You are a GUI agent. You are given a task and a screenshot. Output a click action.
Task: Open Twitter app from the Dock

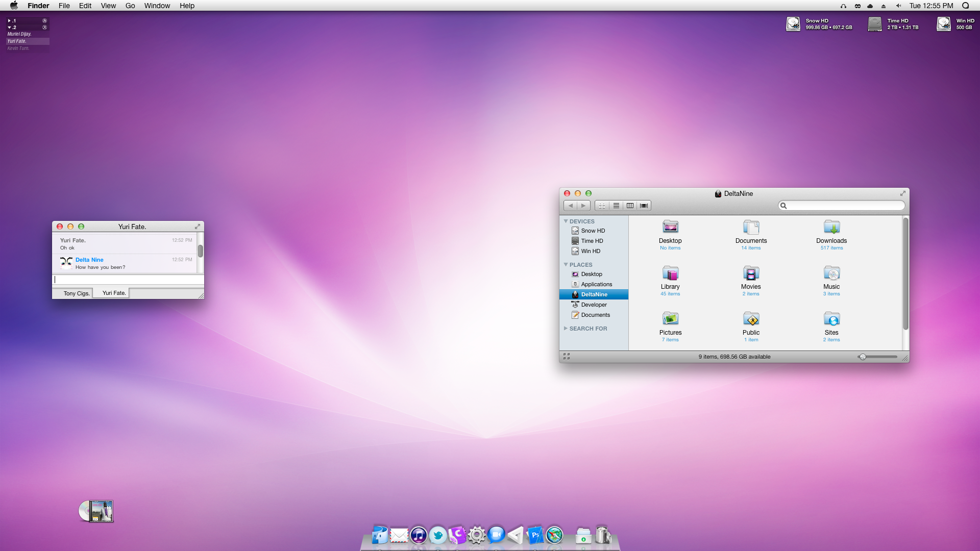[x=438, y=535]
